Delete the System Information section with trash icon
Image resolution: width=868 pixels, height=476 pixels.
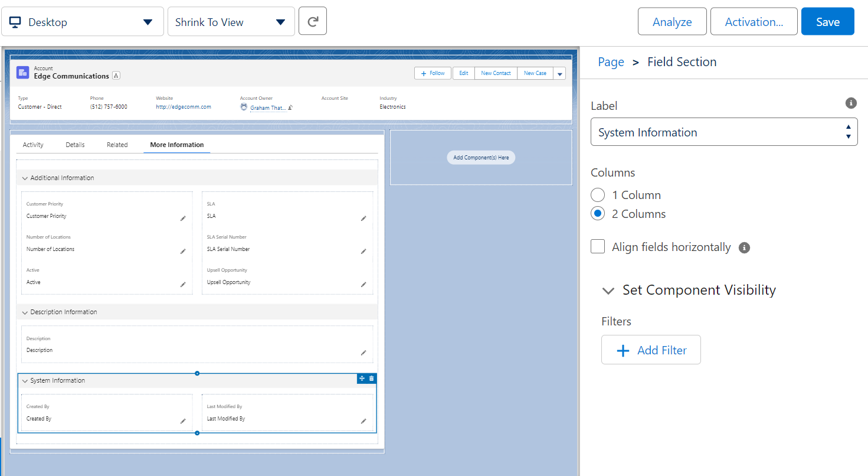click(x=371, y=379)
